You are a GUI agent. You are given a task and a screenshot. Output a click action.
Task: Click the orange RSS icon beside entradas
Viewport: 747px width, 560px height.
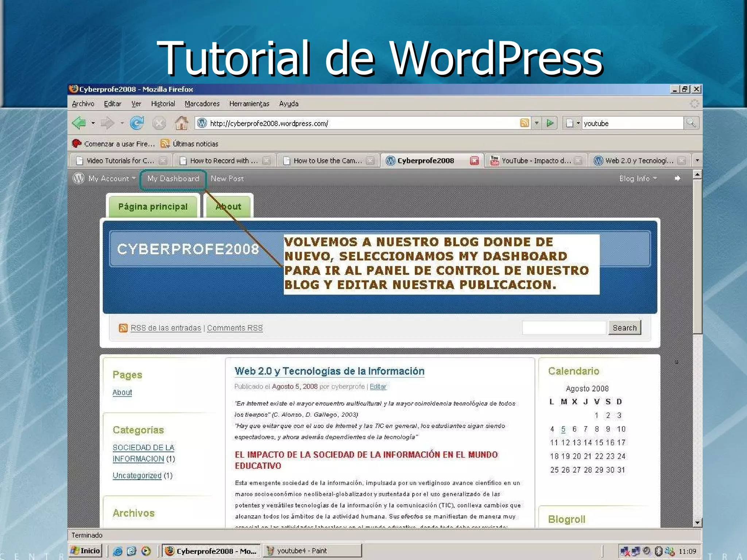coord(123,328)
